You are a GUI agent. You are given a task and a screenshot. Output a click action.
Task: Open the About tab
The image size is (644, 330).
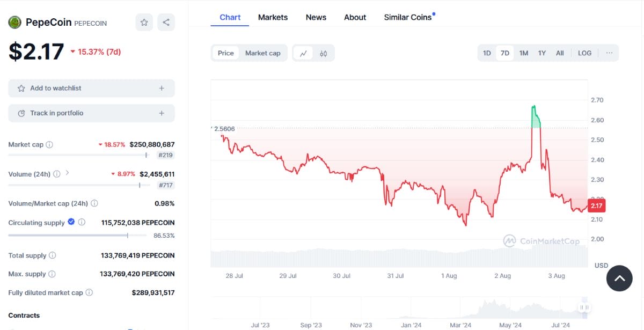click(x=355, y=17)
